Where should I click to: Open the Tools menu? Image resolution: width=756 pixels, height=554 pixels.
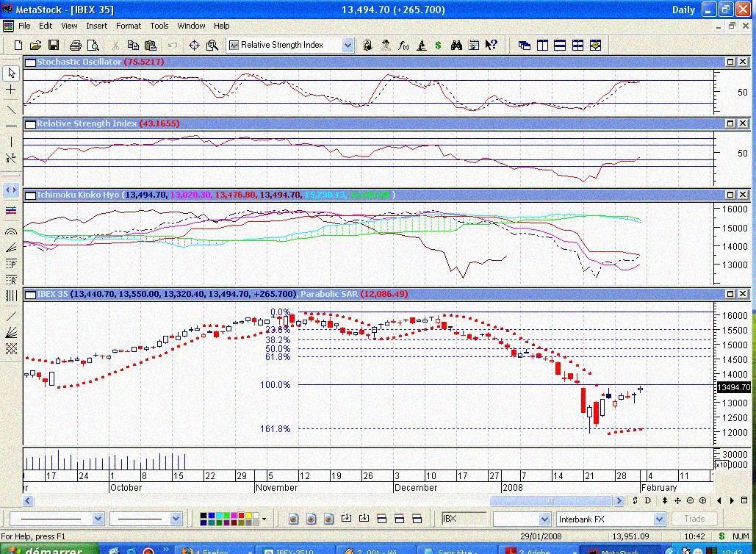click(x=159, y=26)
